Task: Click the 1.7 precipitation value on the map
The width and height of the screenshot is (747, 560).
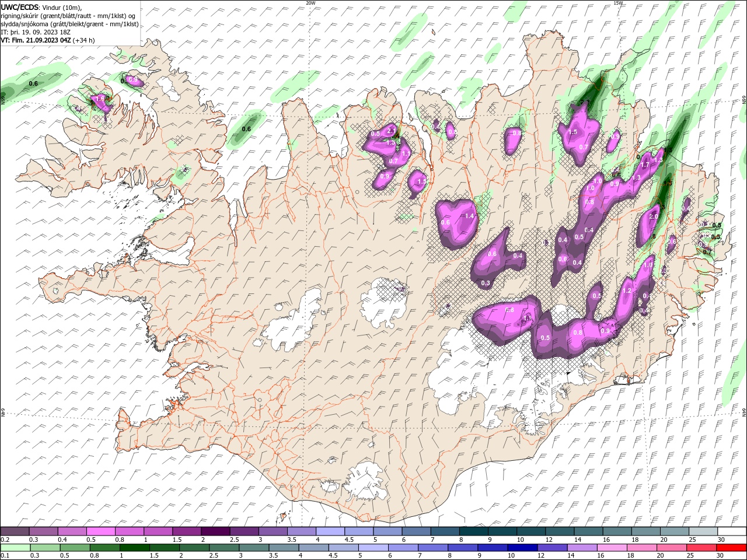Action: click(x=645, y=166)
